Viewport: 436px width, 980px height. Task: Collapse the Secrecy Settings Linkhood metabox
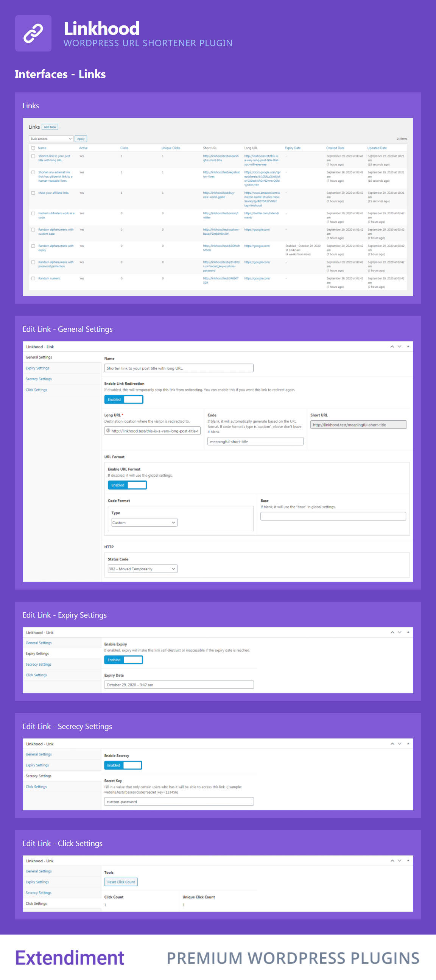408,744
